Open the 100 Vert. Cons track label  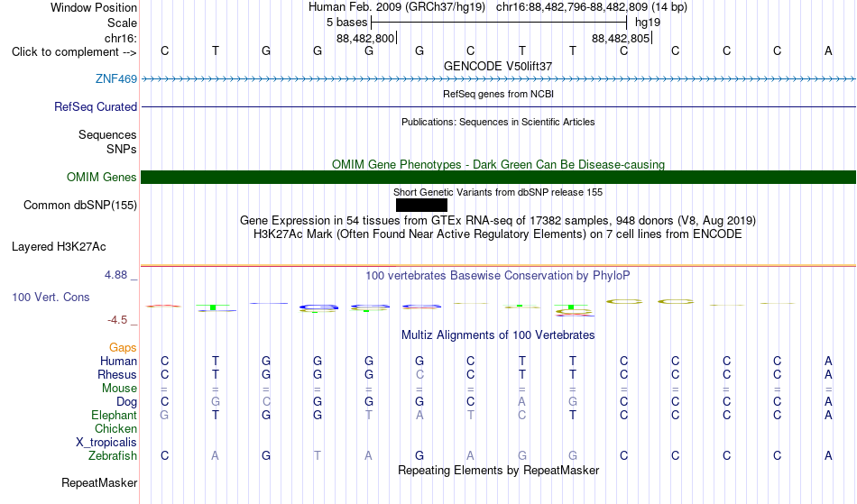[x=51, y=297]
